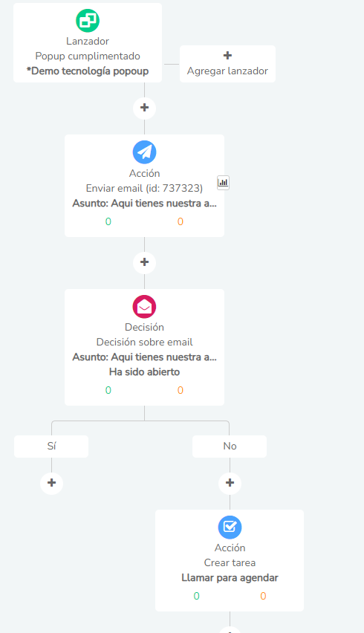Screen dimensions: 364x633
Task: Select the No branch label
Action: point(230,447)
